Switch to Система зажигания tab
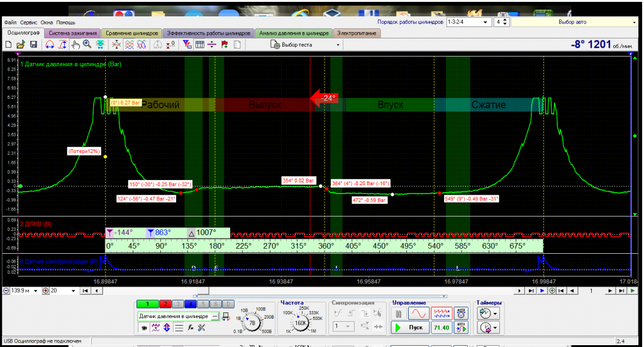Screen dimensions: 644x347 tap(73, 33)
